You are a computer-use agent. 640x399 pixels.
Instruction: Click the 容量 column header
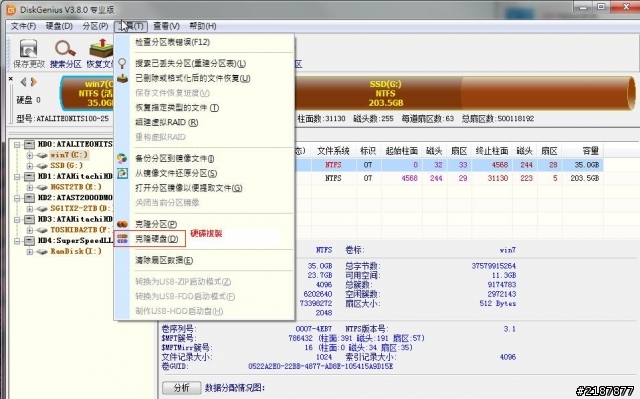click(x=582, y=151)
